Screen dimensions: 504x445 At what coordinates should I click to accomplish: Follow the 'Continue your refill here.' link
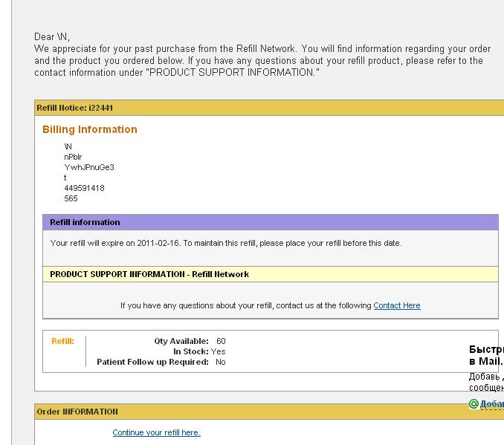tap(156, 432)
